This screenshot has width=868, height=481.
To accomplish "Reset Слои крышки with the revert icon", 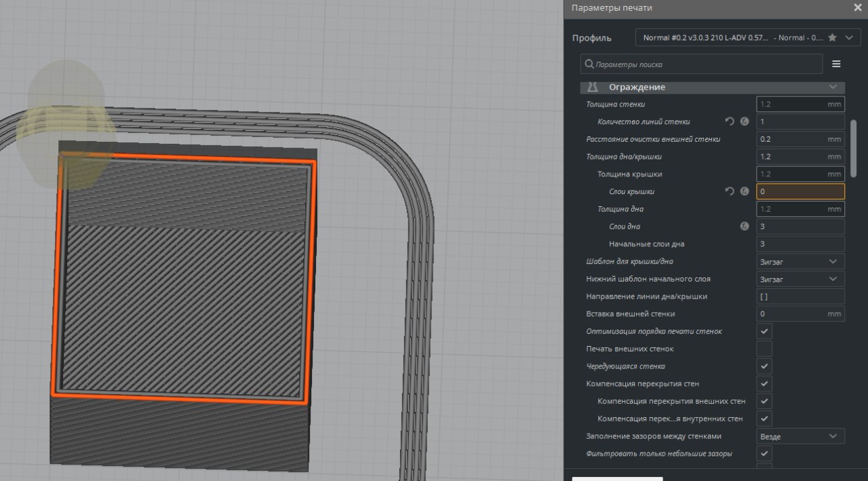I will tap(730, 191).
